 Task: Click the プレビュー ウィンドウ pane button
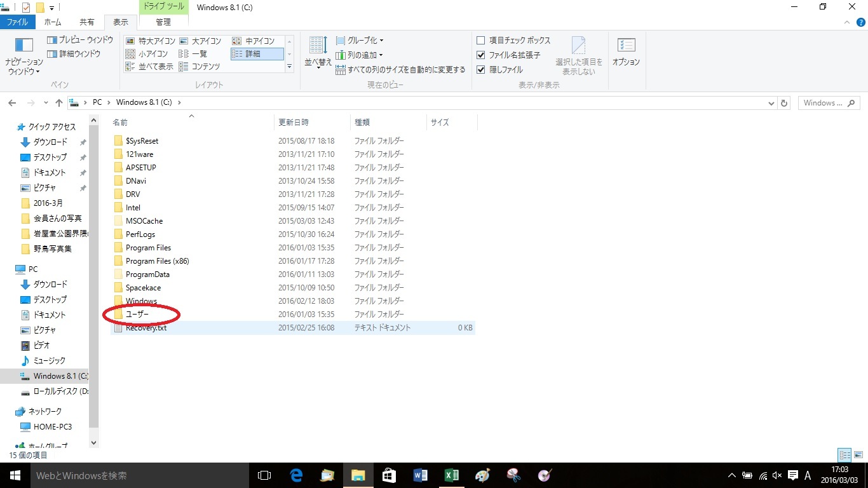click(x=80, y=40)
